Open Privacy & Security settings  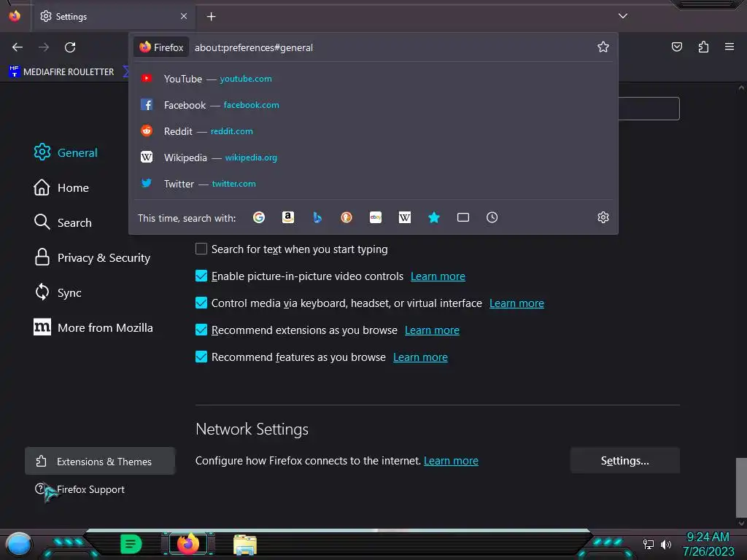pos(93,257)
